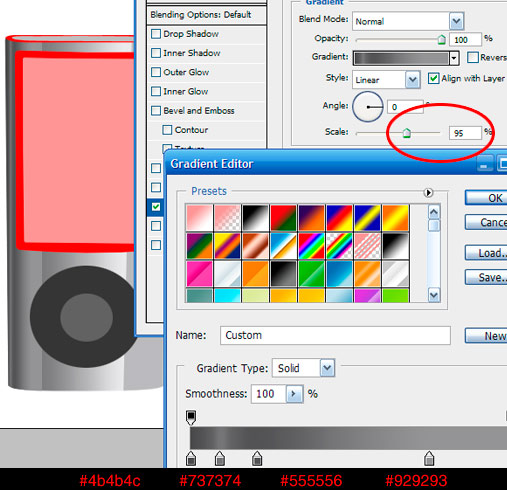The image size is (507, 490).
Task: Open the Gradient Type Solid dropdown
Action: (x=327, y=368)
